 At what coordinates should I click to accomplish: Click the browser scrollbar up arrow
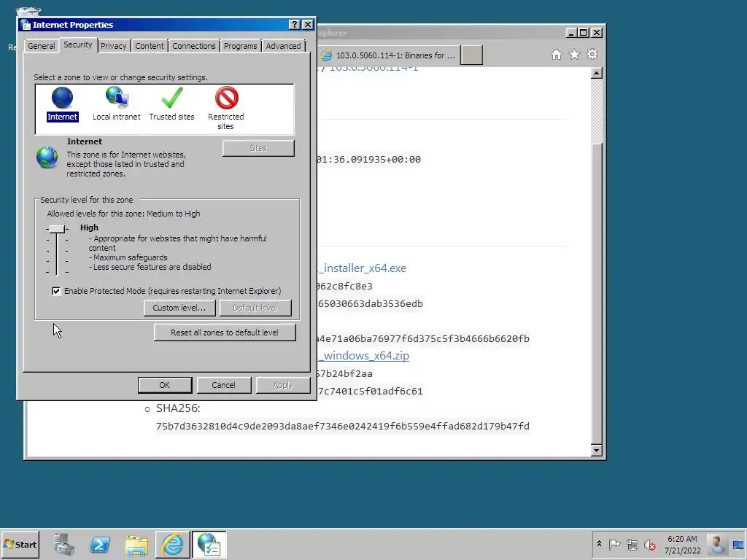pos(597,74)
